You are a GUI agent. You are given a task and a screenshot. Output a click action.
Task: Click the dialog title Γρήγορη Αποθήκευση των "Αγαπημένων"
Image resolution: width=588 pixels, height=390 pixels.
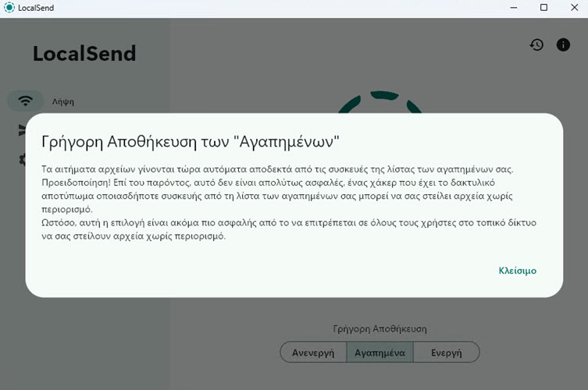click(x=190, y=142)
